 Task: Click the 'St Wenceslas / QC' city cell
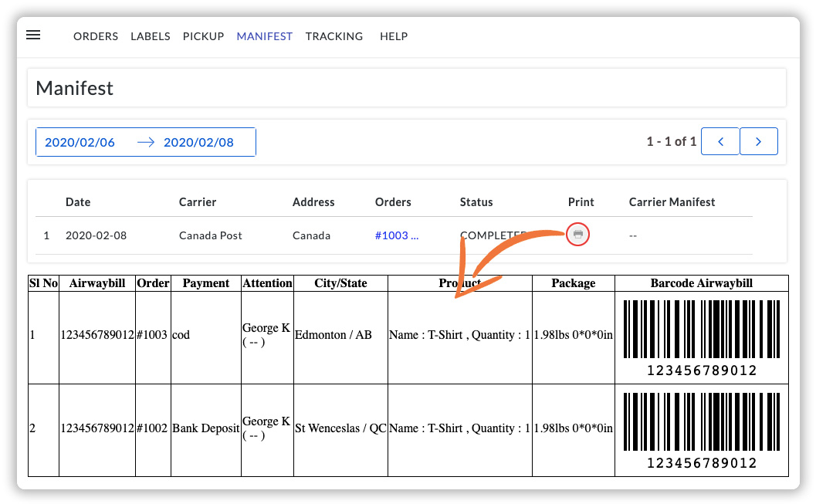[340, 430]
